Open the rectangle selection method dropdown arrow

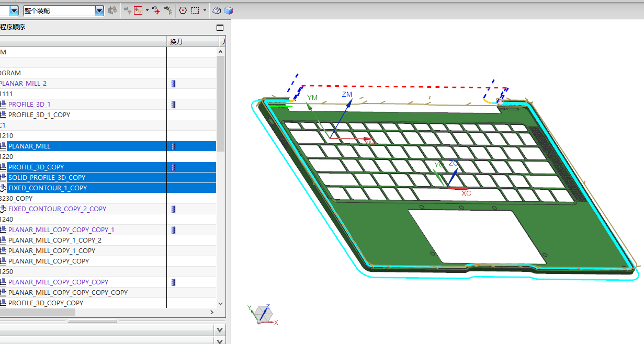[x=205, y=10]
